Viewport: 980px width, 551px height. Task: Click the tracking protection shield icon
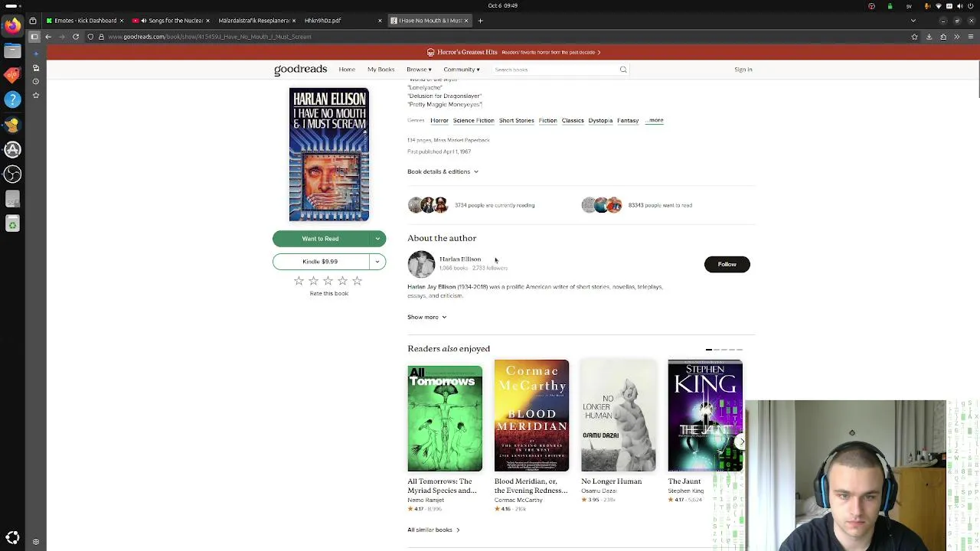[90, 37]
